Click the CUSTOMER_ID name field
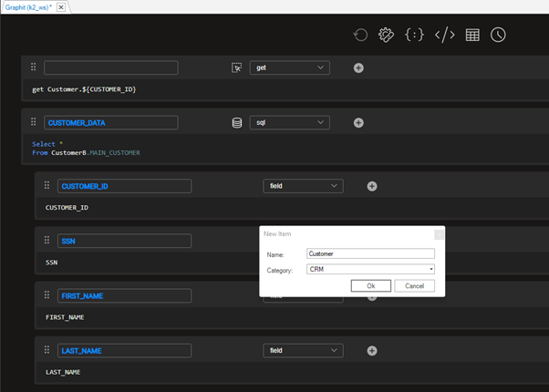 124,186
